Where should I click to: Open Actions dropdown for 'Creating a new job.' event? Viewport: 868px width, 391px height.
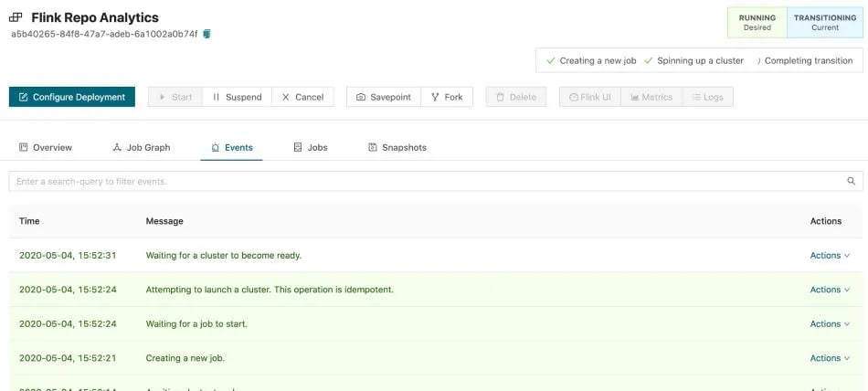pyautogui.click(x=830, y=358)
